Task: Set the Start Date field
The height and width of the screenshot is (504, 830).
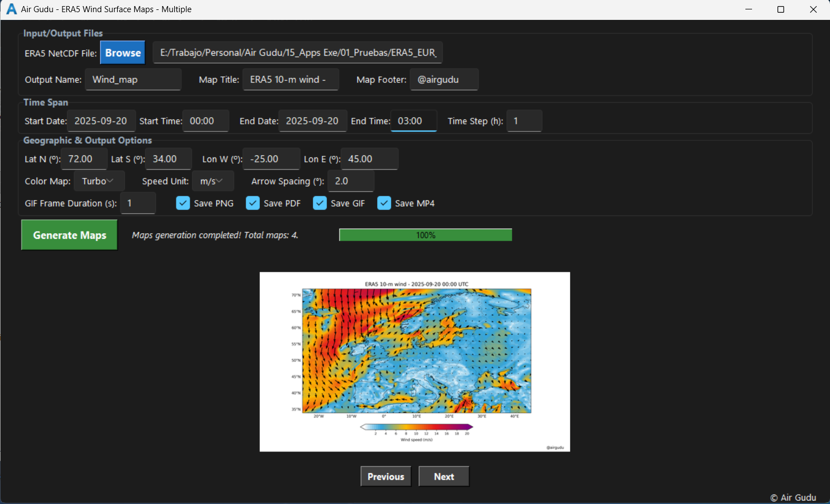Action: click(x=101, y=121)
